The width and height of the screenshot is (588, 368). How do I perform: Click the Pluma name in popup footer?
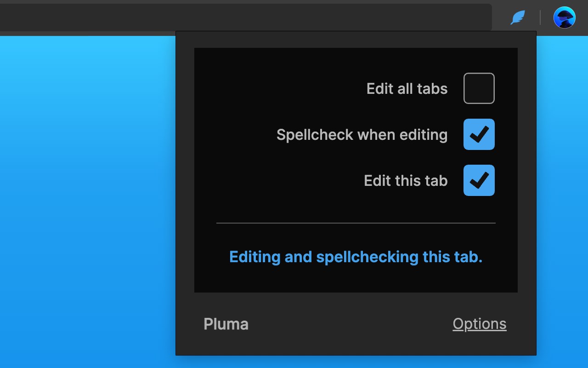[x=226, y=324]
